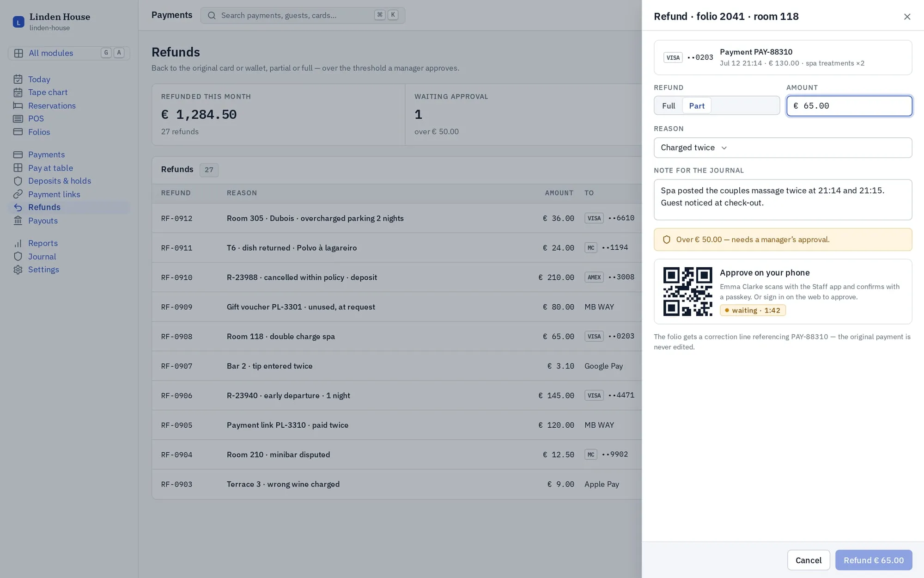Click the refund amount input field
This screenshot has width=924, height=578.
pos(849,106)
